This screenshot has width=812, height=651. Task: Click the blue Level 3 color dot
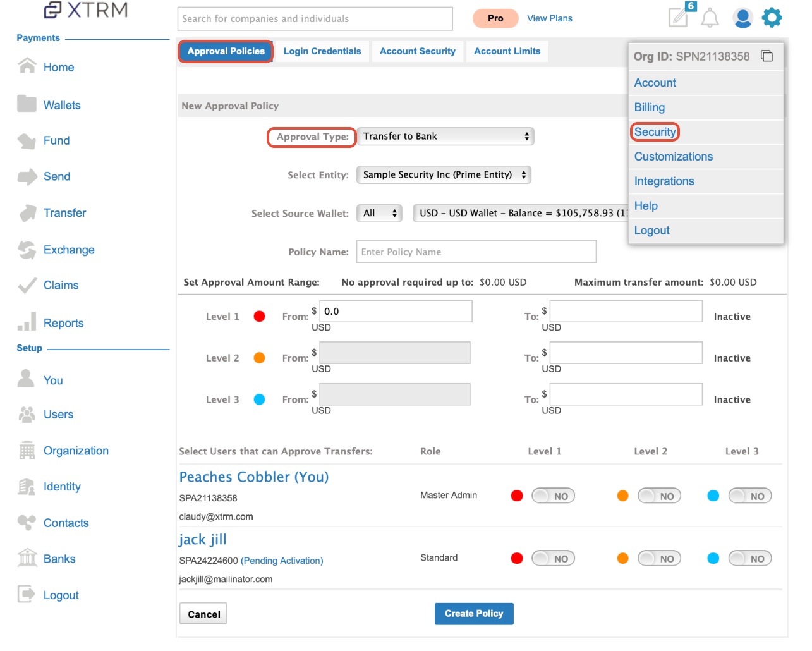pos(259,399)
